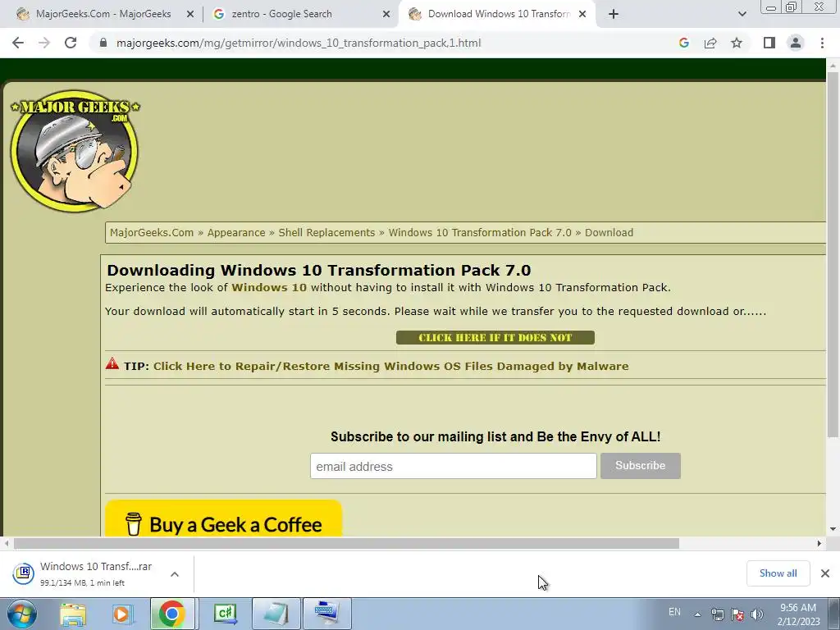Close the MajorGeeks.Com tab
The height and width of the screenshot is (630, 840).
tap(189, 15)
